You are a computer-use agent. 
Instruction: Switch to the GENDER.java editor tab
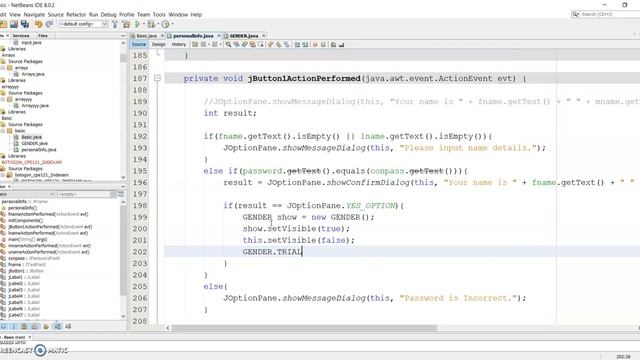click(x=244, y=36)
